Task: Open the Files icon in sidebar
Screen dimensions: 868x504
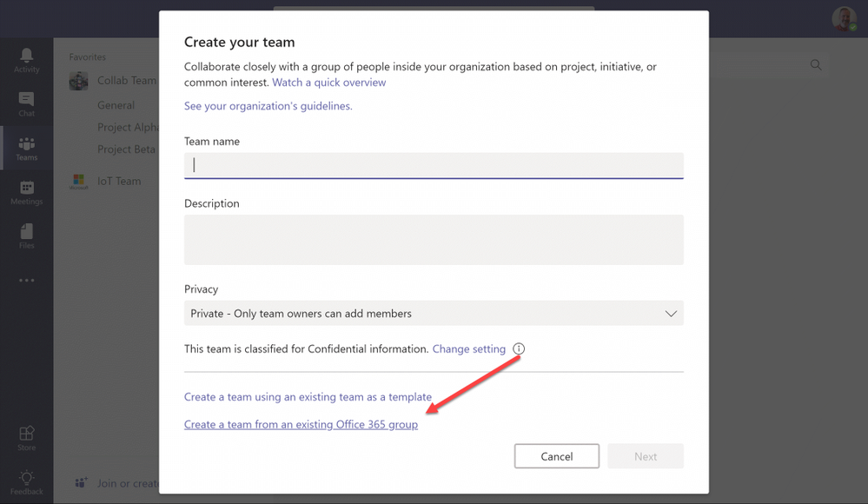Action: [27, 231]
